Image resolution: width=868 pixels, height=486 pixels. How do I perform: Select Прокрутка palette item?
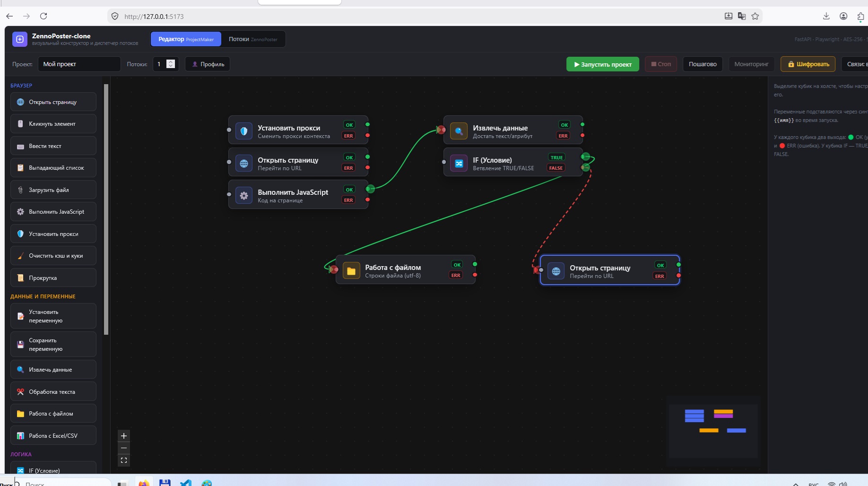(x=53, y=278)
